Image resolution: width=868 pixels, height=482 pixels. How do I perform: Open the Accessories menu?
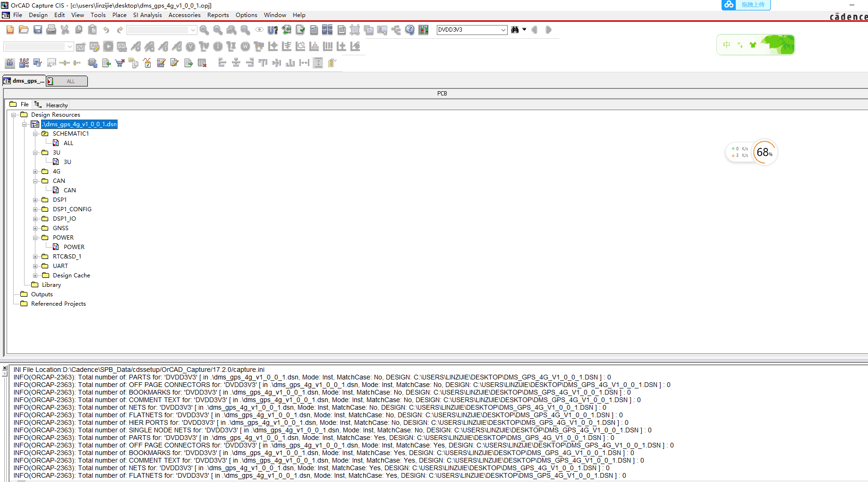pos(184,15)
